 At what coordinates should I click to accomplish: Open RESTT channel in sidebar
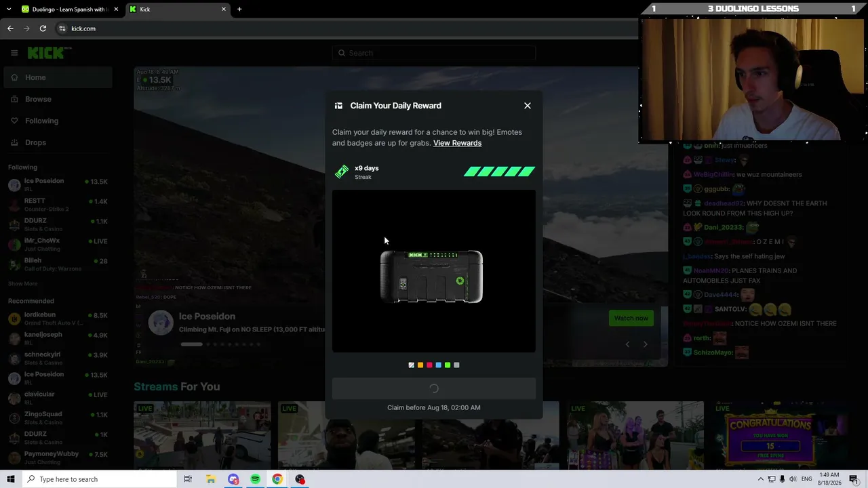click(57, 205)
